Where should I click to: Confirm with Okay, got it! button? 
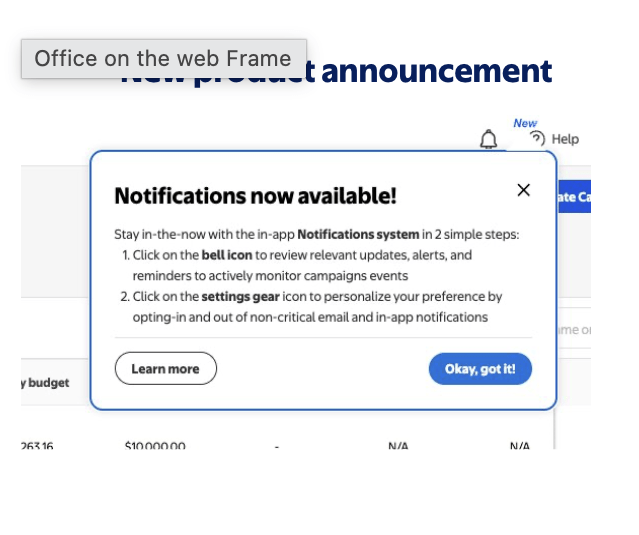[480, 369]
